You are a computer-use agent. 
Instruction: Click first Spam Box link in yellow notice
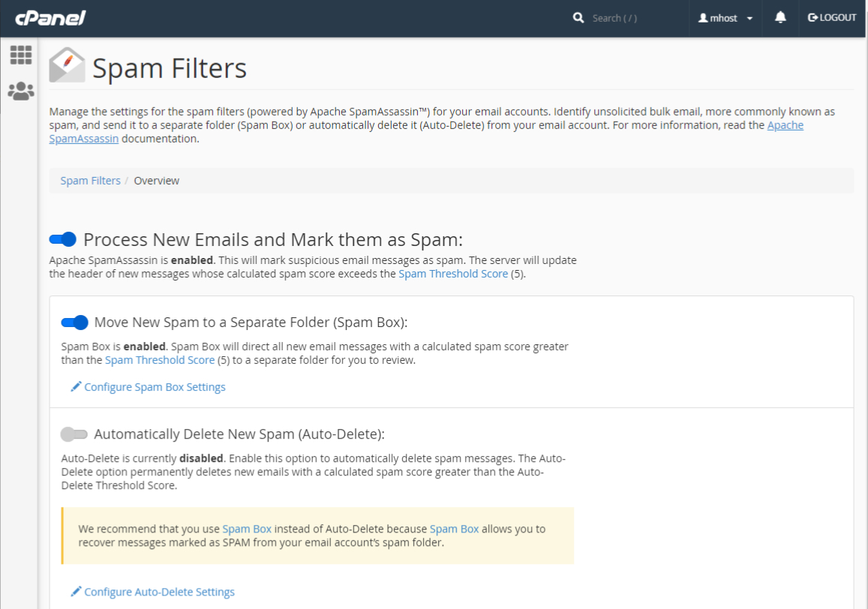tap(247, 529)
